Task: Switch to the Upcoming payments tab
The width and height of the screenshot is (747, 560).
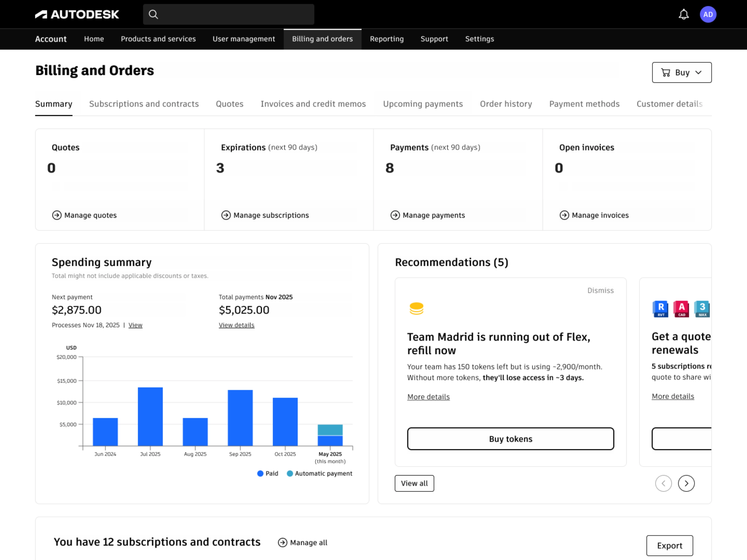Action: (423, 104)
